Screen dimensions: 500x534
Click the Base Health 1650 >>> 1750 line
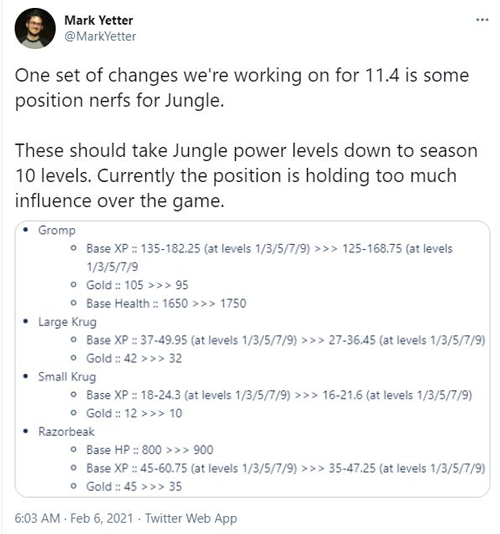166,303
